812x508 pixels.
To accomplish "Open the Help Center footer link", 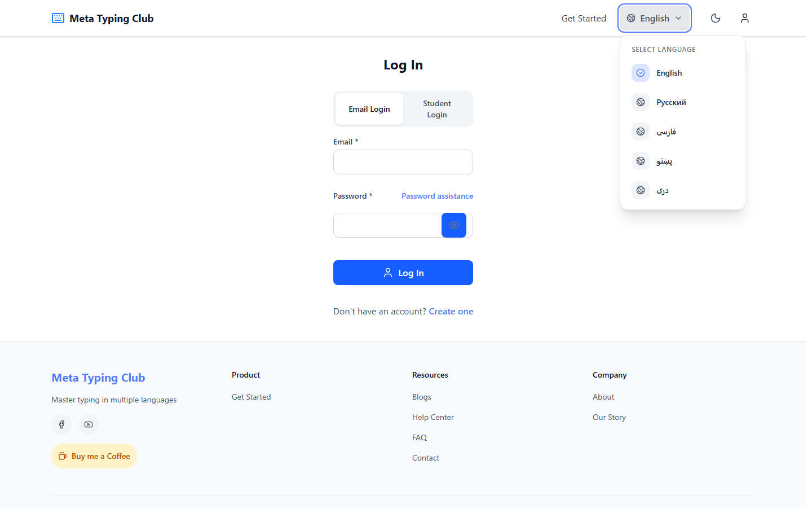I will (x=433, y=417).
